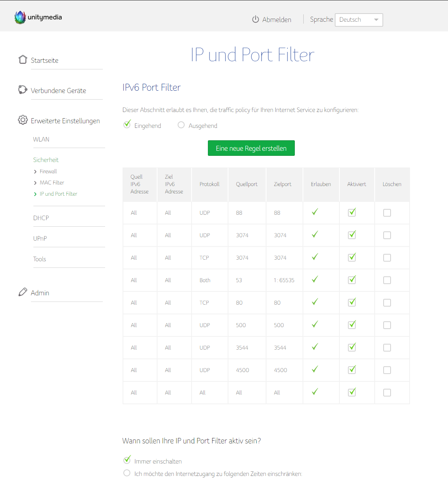Screen dimensions: 448x493
Task: Check Löschen box for last All rule
Action: (x=387, y=393)
